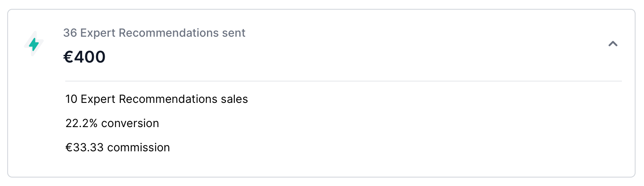
Task: Click the number 36 in the heading
Action: click(70, 33)
